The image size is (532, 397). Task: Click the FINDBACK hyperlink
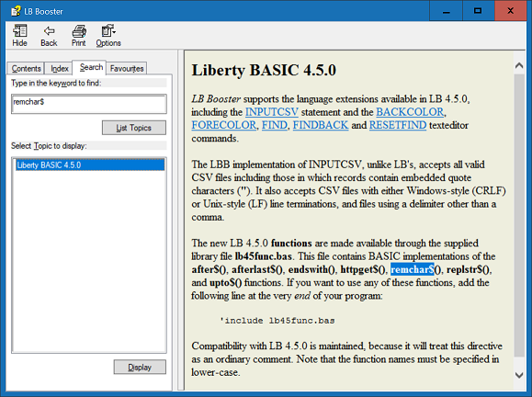tap(321, 125)
